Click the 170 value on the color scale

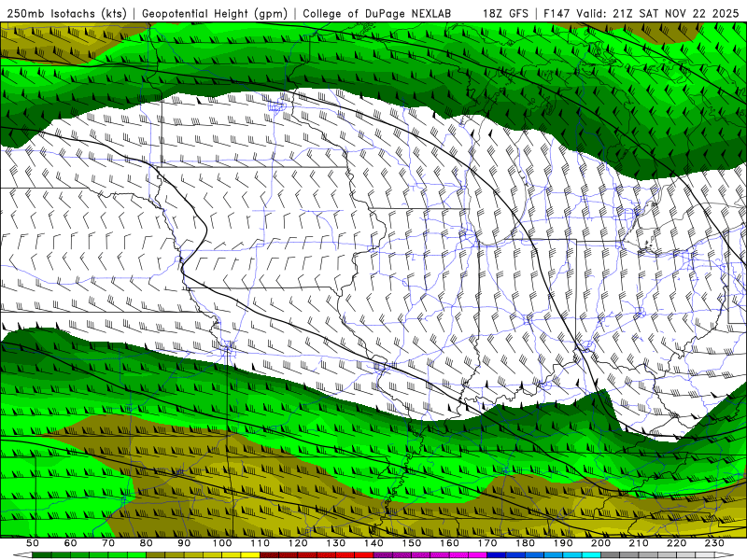coord(487,543)
